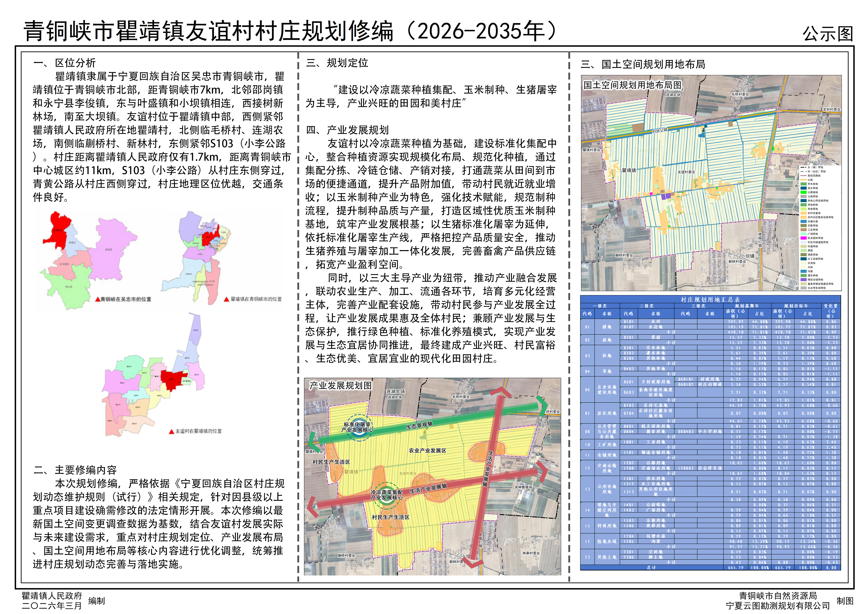The width and height of the screenshot is (868, 614).
Task: Click the base-year area value 185.19
Action: [736, 327]
